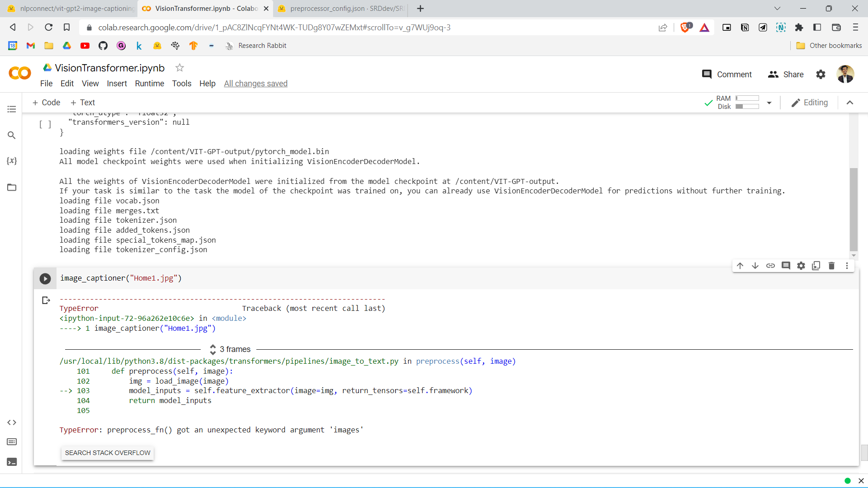Open more cell actions menu
This screenshot has width=868, height=488.
pyautogui.click(x=847, y=266)
